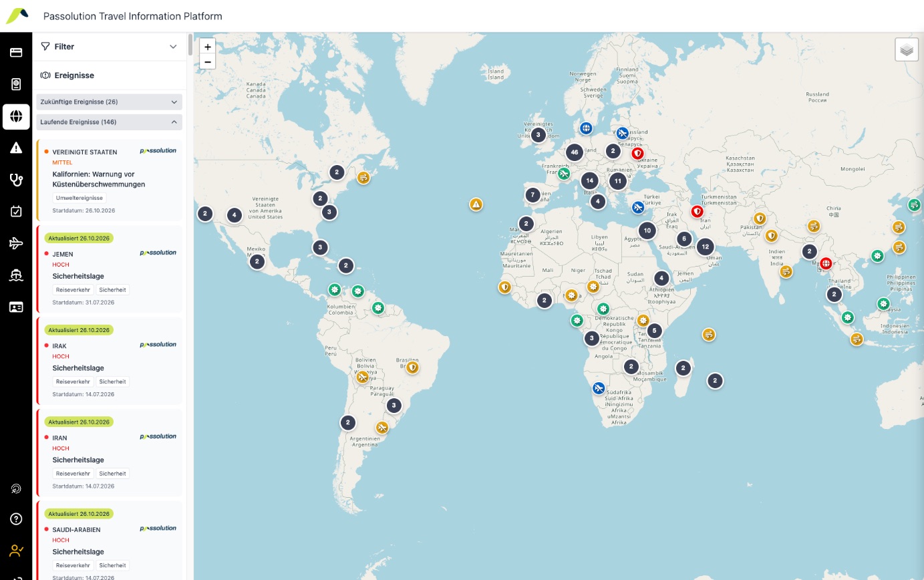Zoom out on the map with minus
Screen dimensions: 924x580
[x=208, y=62]
